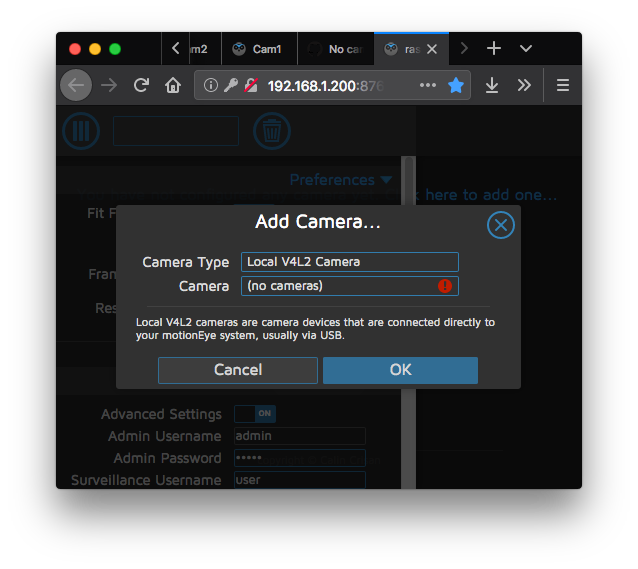Show more toolbar tools chevrons

(524, 85)
